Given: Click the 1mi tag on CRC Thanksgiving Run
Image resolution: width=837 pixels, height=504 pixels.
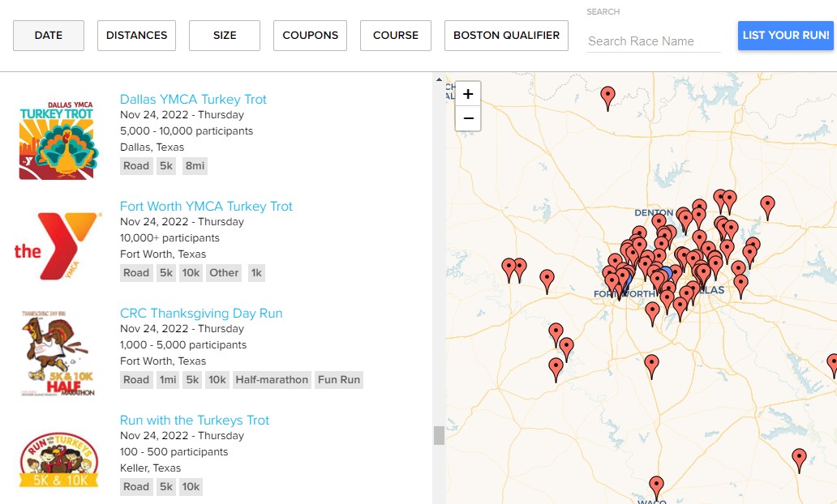Looking at the screenshot, I should [168, 380].
